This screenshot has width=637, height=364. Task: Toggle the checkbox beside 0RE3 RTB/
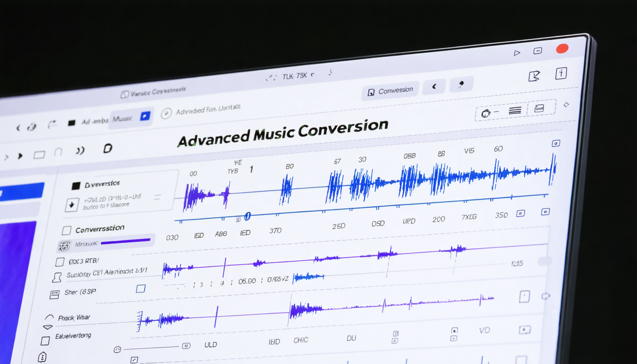point(60,262)
